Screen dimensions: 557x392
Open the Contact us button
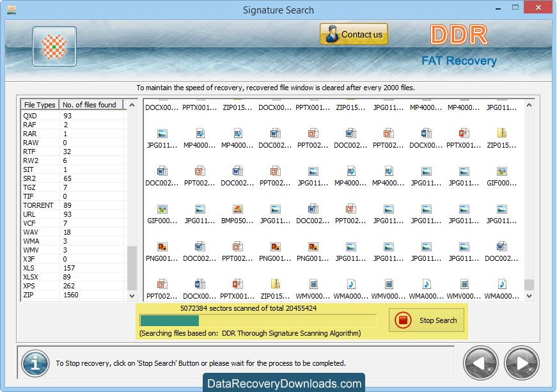point(354,34)
